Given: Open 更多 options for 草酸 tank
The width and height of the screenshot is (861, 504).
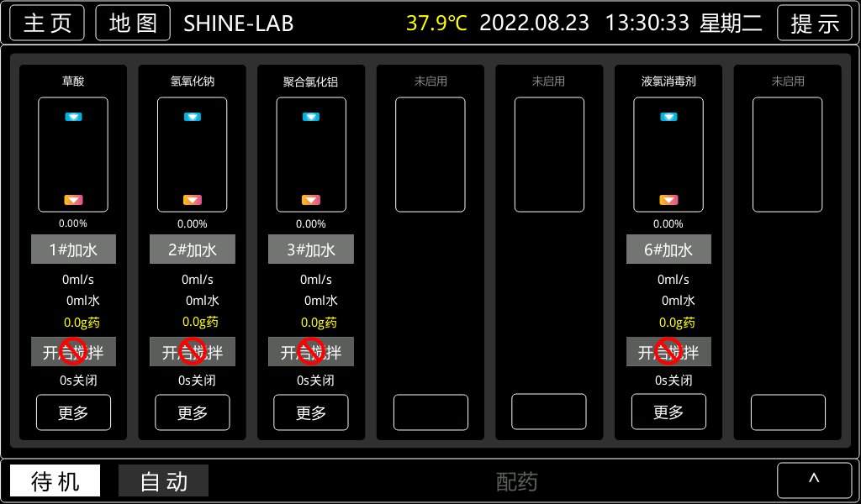Looking at the screenshot, I should pyautogui.click(x=74, y=412).
